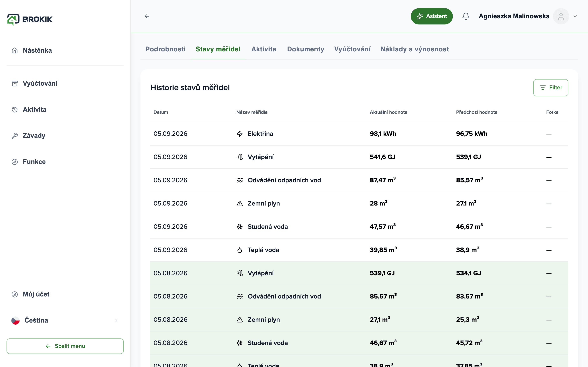The image size is (588, 367).
Task: Collapse sidebar with Sbalit menu
Action: tap(65, 346)
